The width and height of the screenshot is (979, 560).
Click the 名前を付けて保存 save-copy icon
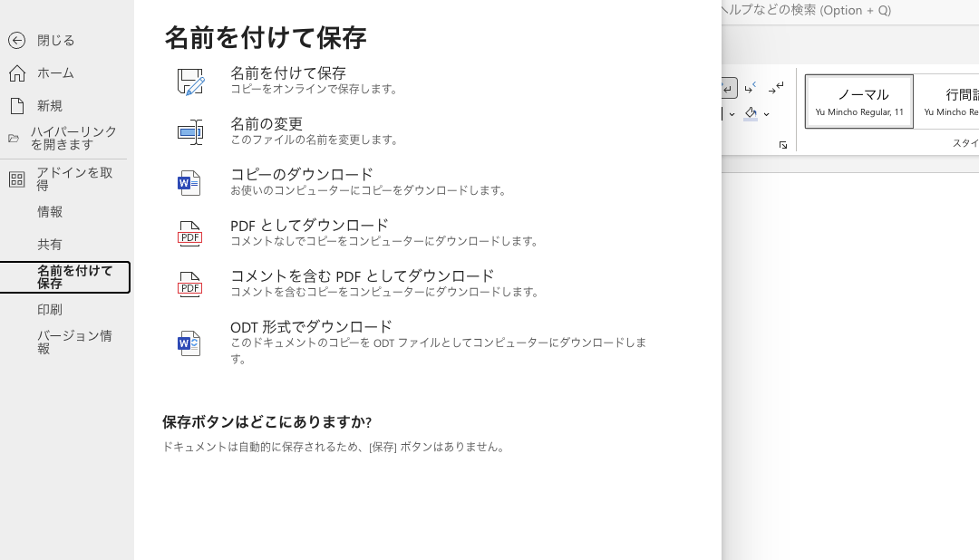[x=190, y=82]
